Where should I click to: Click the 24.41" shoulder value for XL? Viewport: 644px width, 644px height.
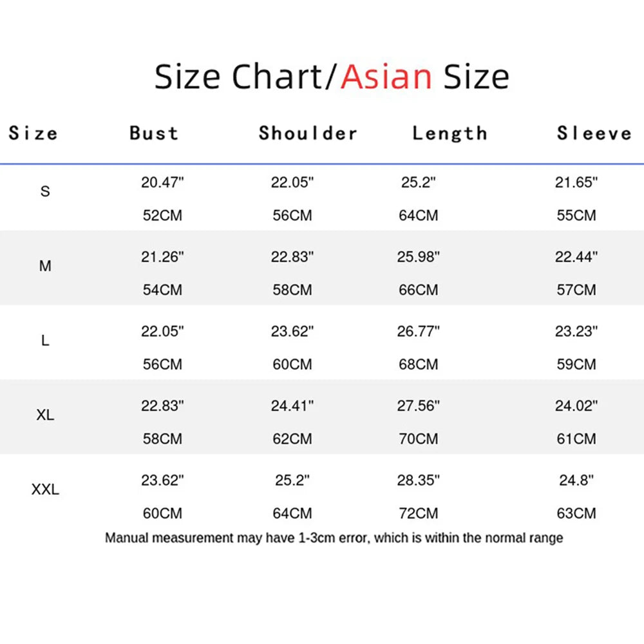click(292, 406)
